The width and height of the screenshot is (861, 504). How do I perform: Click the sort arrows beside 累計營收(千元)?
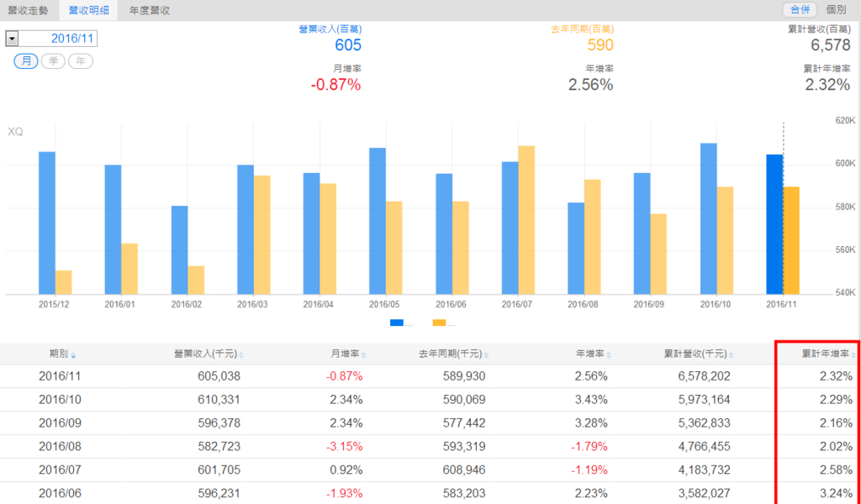click(x=732, y=355)
